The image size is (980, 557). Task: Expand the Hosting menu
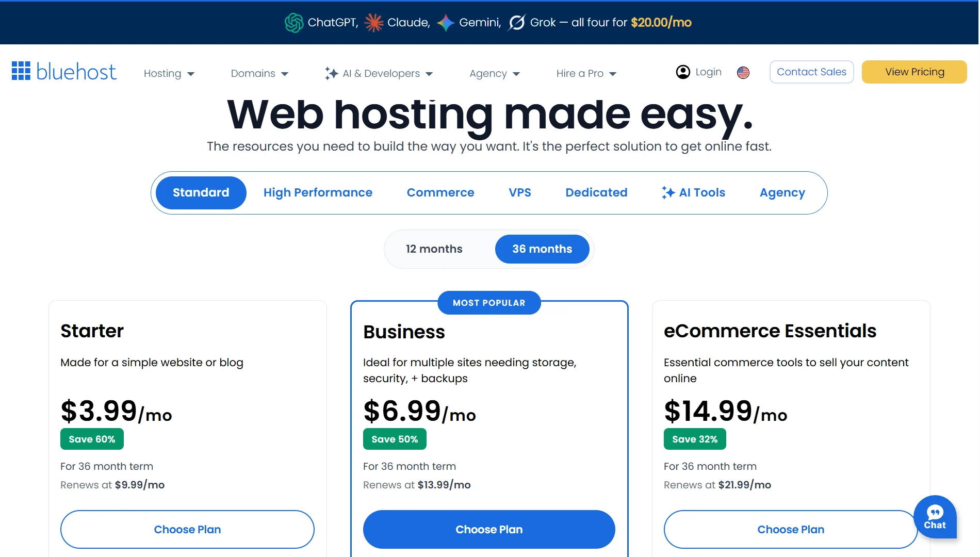click(169, 73)
